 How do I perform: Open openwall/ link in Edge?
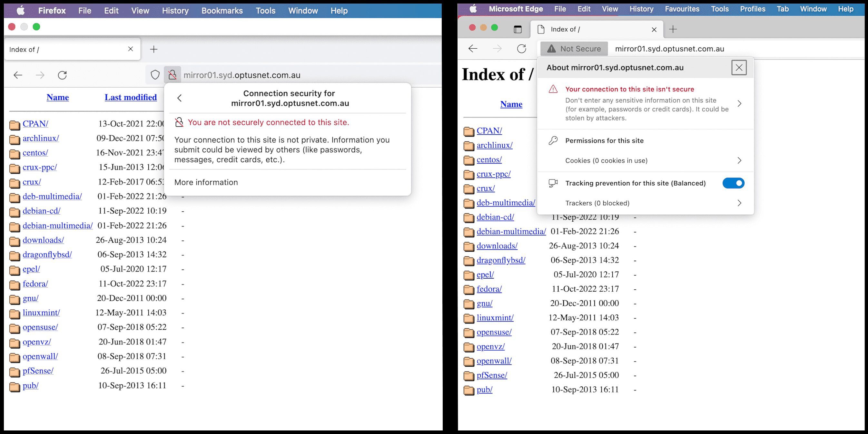pyautogui.click(x=494, y=361)
